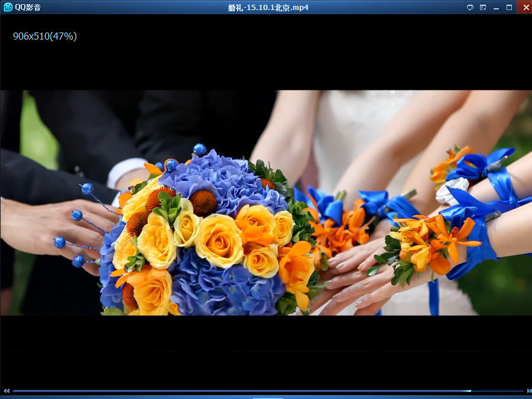Open the feedback speech-bubble icon
Image resolution: width=532 pixels, height=399 pixels.
click(470, 8)
